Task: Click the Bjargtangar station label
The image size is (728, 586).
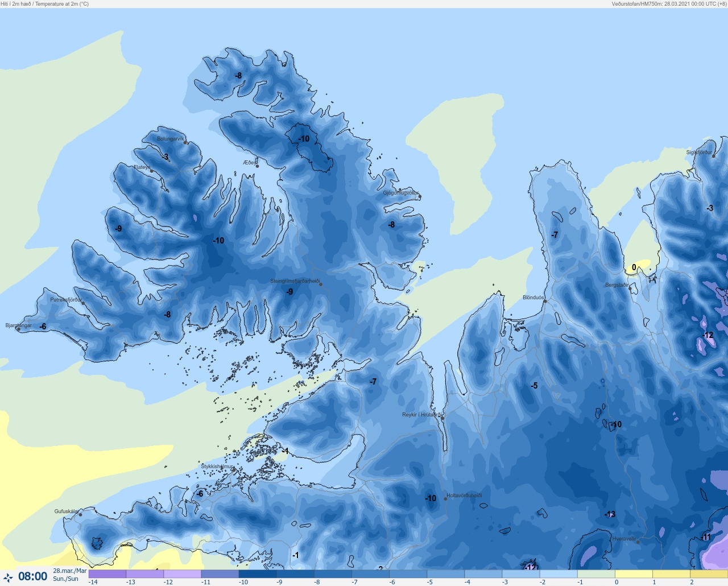Action: point(19,325)
